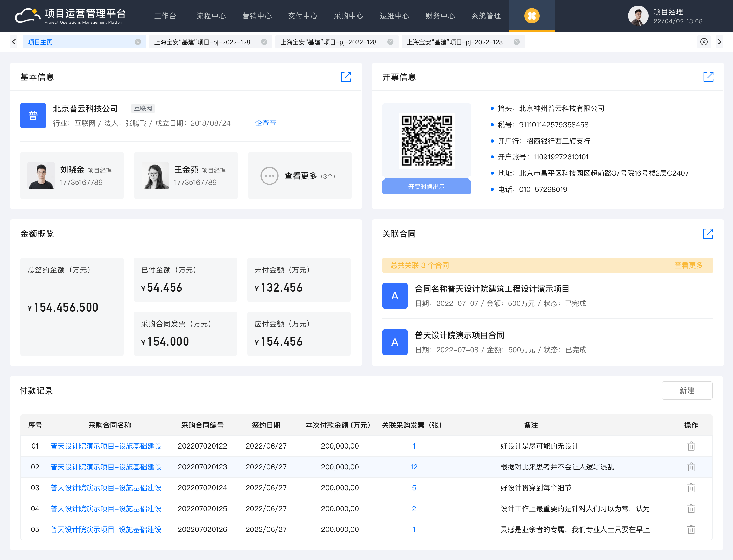The width and height of the screenshot is (733, 560).
Task: Open the 财务中心 menu
Action: (x=440, y=16)
